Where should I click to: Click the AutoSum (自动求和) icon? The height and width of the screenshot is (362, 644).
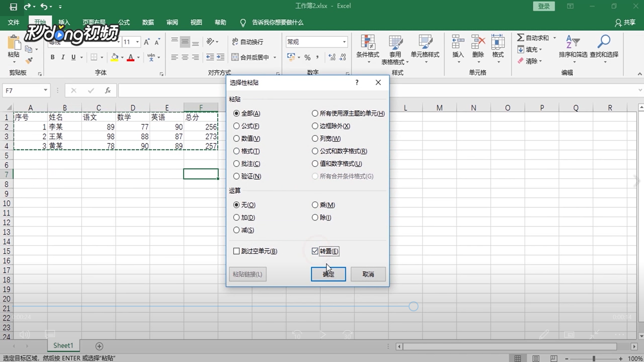tap(520, 38)
